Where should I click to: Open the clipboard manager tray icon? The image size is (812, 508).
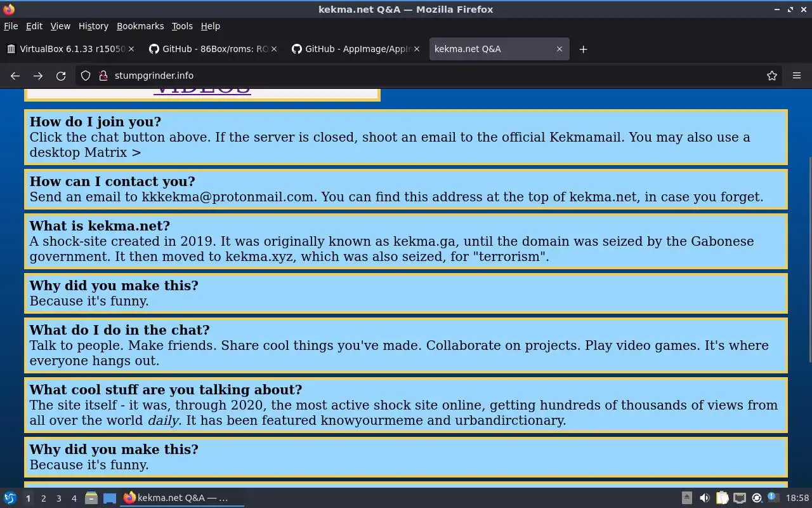(x=722, y=498)
